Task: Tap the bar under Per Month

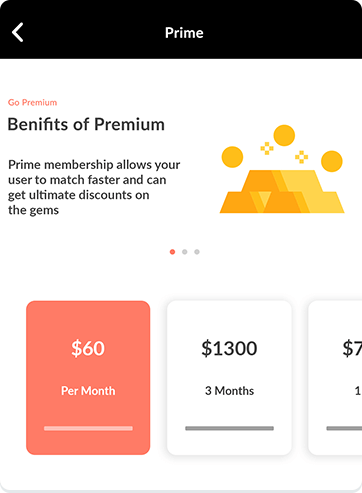Action: coord(88,428)
